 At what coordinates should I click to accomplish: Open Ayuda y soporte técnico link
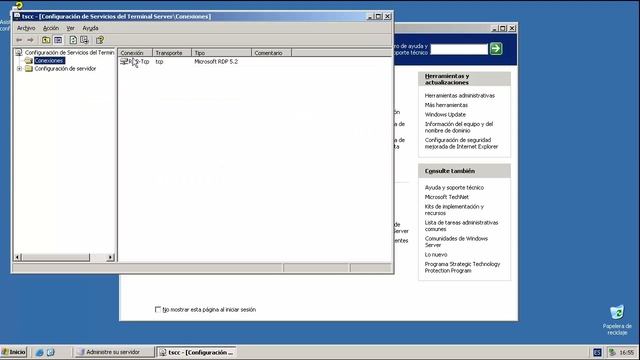point(454,188)
